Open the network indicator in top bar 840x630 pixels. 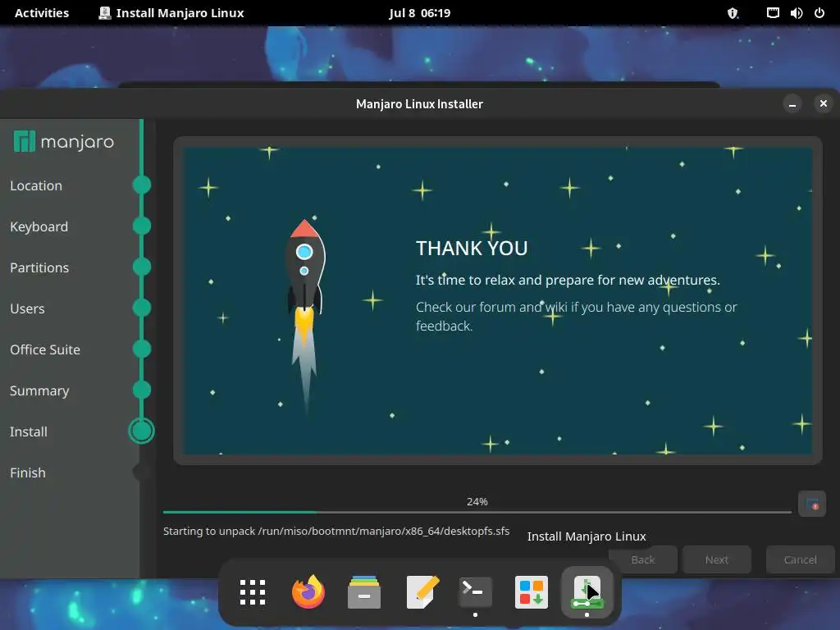tap(773, 13)
